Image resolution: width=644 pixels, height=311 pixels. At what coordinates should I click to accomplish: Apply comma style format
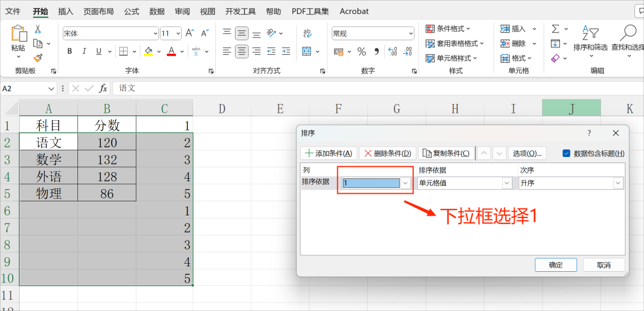[x=376, y=51]
